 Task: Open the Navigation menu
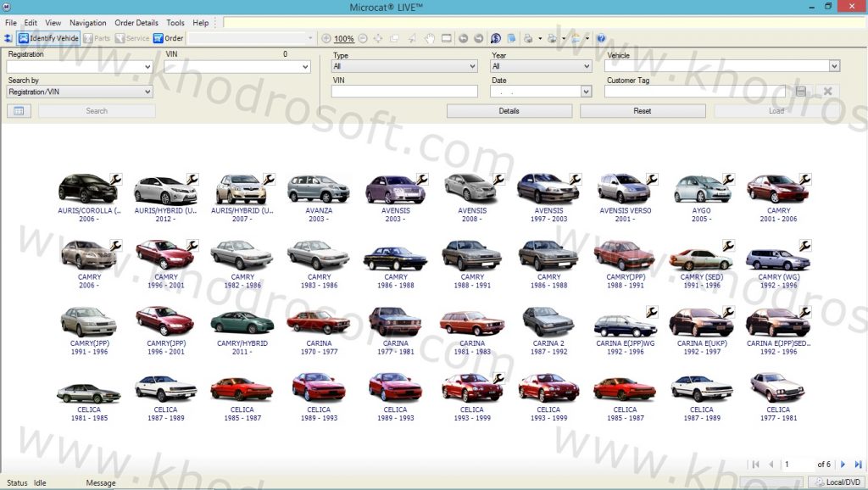87,23
